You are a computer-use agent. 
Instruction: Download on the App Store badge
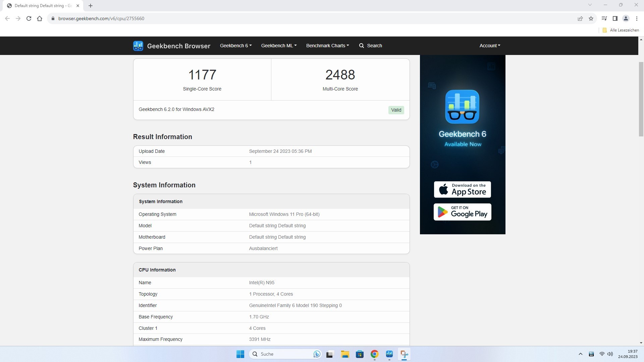click(462, 189)
